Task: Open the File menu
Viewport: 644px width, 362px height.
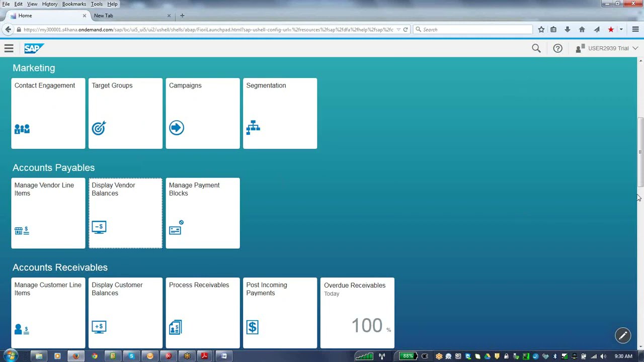Action: pyautogui.click(x=6, y=4)
